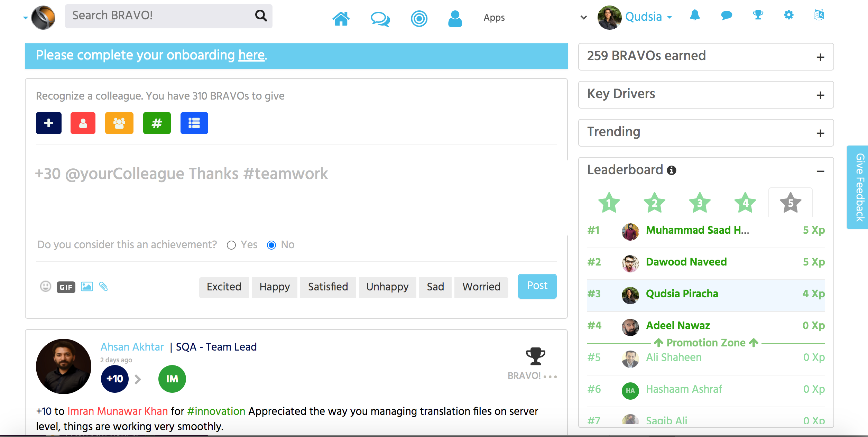868x437 pixels.
Task: Click Ahsan Akhtar's profile photo
Action: click(x=64, y=366)
